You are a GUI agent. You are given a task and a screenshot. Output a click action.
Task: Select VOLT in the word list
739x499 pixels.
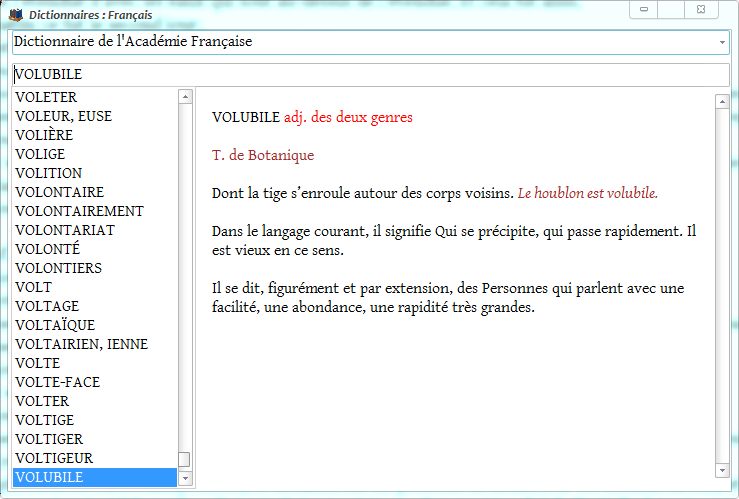[x=95, y=287]
